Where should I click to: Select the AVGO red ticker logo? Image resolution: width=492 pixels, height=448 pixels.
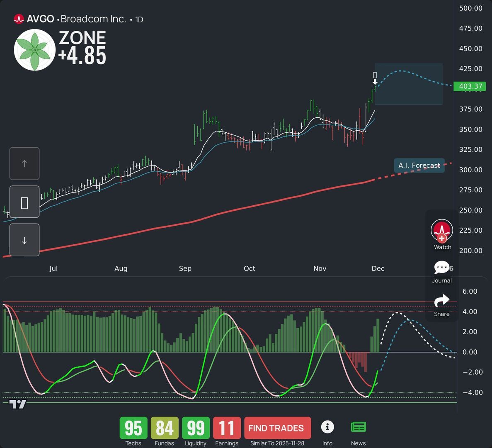pos(19,19)
